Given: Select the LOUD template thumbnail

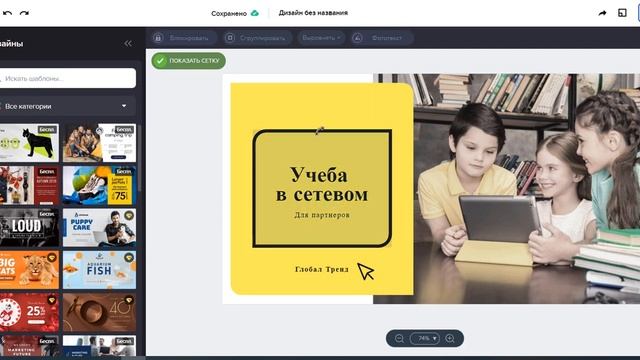Looking at the screenshot, I should tap(29, 227).
